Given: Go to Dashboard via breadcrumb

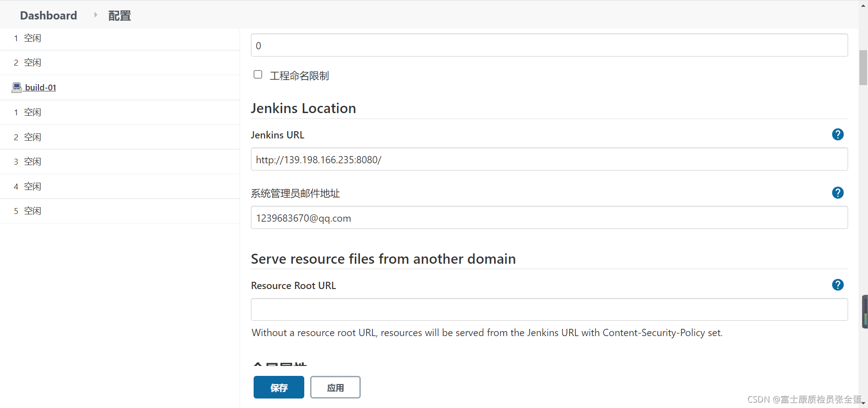Looking at the screenshot, I should pyautogui.click(x=48, y=15).
